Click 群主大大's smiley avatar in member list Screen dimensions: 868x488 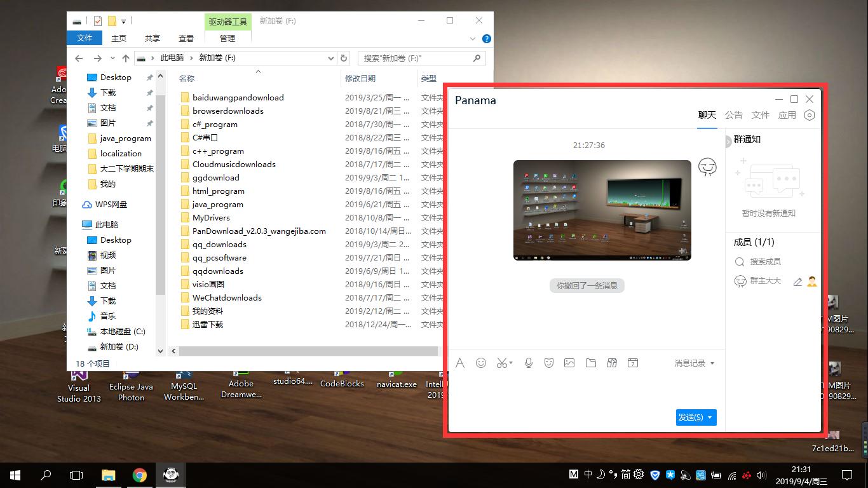click(740, 280)
